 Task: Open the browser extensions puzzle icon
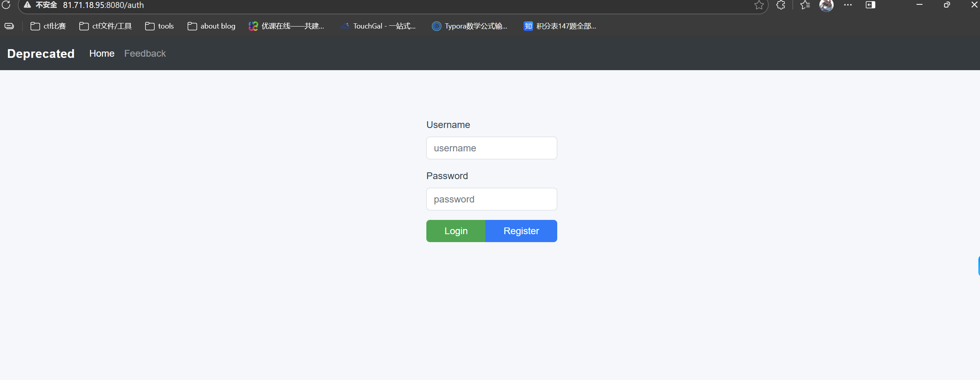pos(781,5)
